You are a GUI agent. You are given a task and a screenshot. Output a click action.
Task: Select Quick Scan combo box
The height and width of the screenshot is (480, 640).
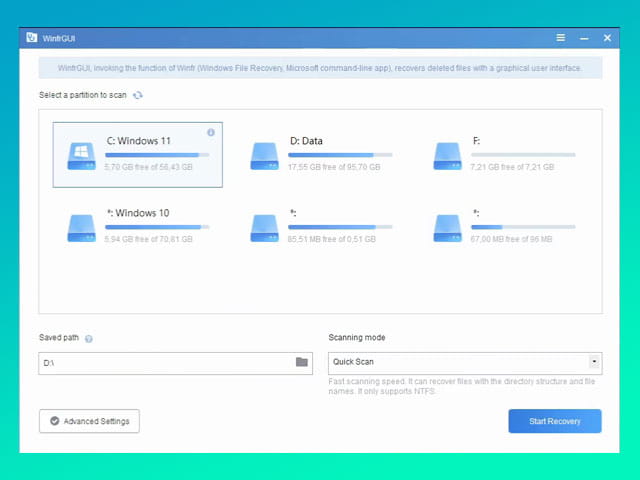pos(465,363)
